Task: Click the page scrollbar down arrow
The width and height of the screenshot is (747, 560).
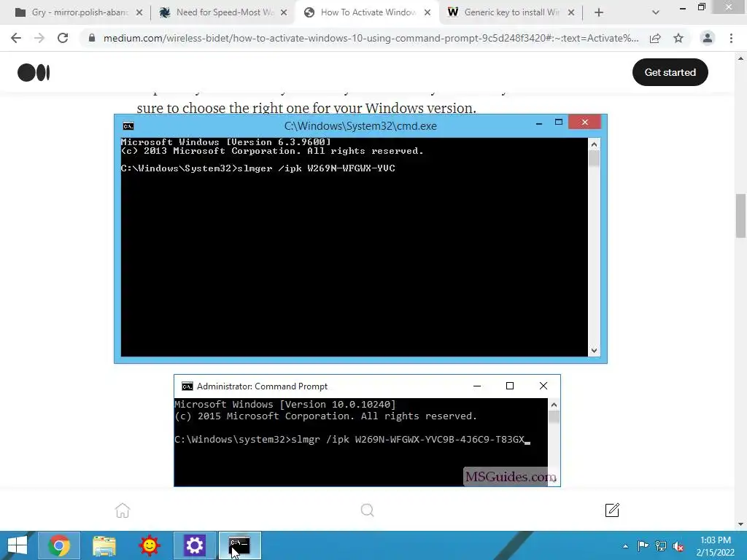Action: click(x=740, y=524)
